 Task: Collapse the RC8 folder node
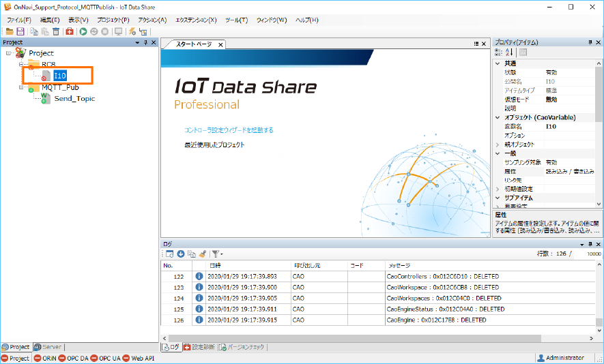(22, 64)
